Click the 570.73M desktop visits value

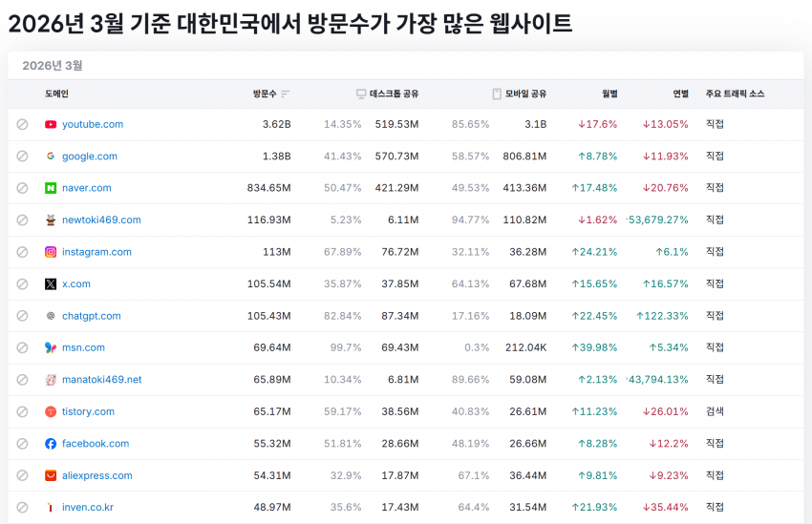coord(396,157)
